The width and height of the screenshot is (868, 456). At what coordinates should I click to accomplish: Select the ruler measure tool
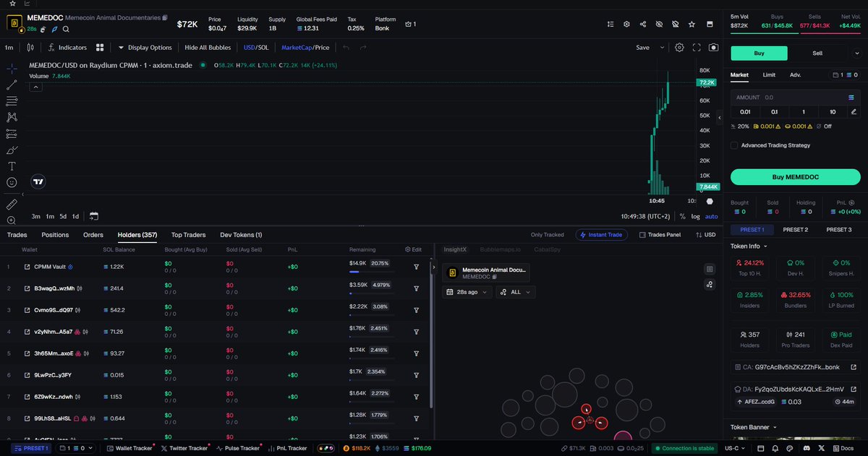12,205
